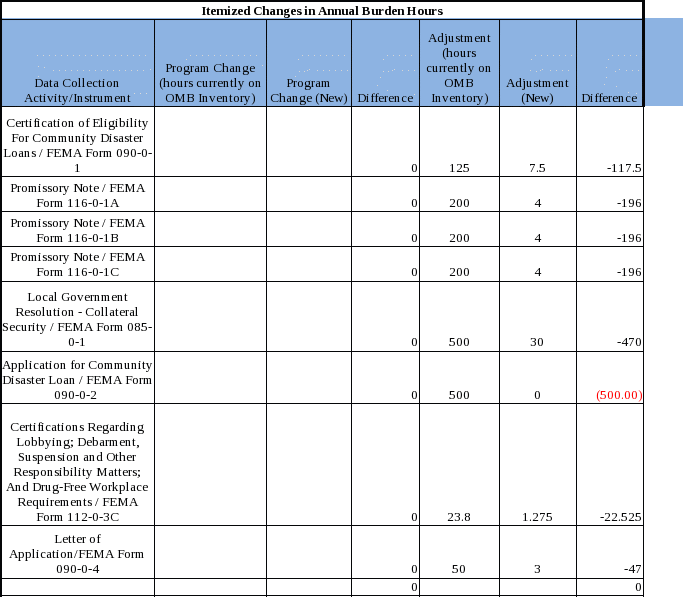Select 'Promissory Note / FEMA Form 116-0-1A' cell
The image size is (683, 597).
tap(78, 194)
